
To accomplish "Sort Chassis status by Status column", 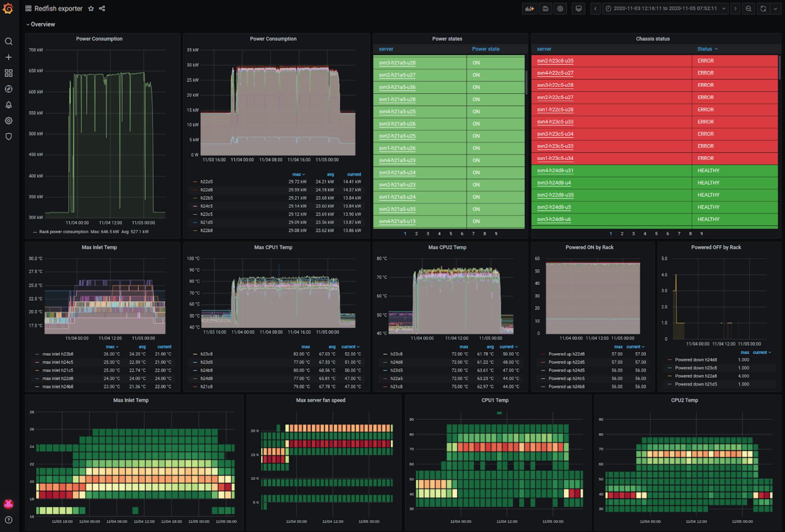I will 707,49.
